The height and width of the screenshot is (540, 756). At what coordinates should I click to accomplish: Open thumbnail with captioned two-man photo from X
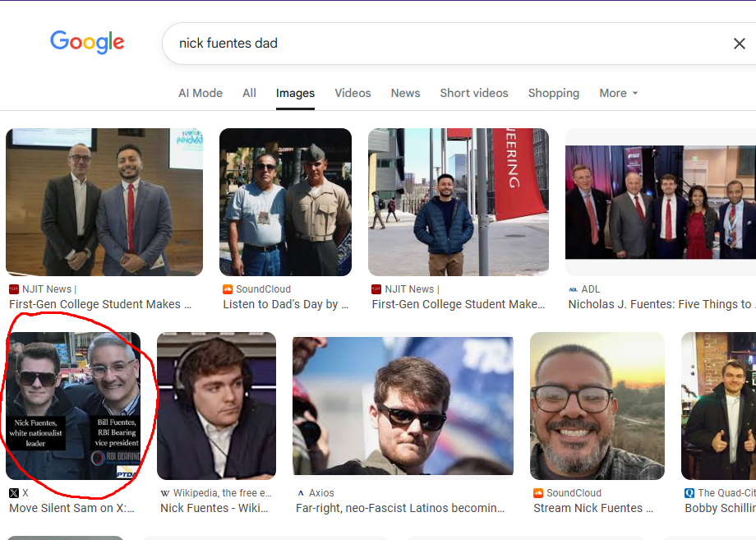[73, 406]
